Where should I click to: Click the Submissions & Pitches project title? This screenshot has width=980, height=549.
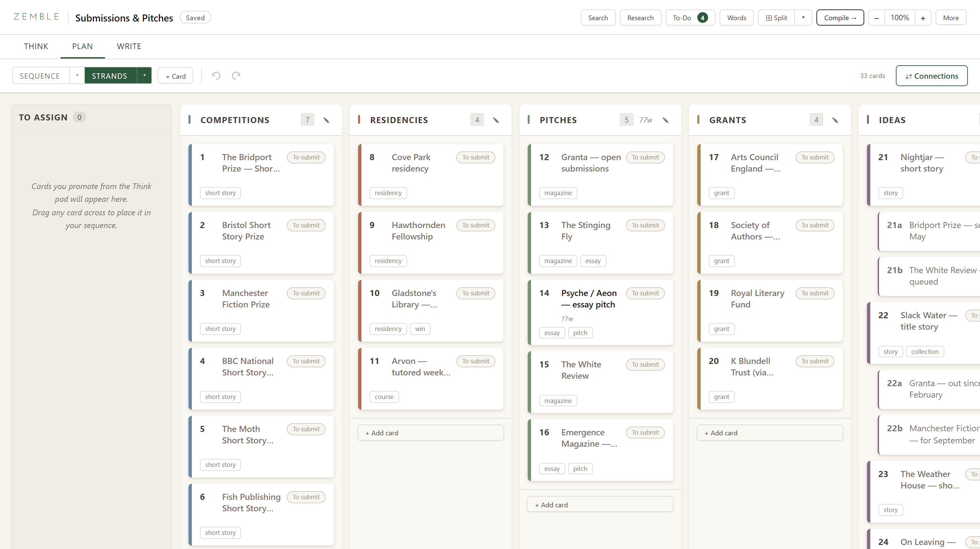[124, 18]
